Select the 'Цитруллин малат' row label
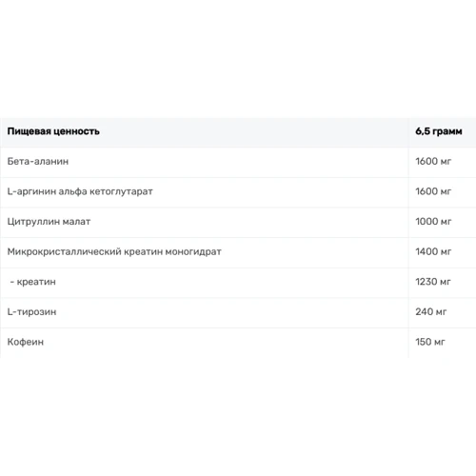The height and width of the screenshot is (476, 476). [x=49, y=222]
